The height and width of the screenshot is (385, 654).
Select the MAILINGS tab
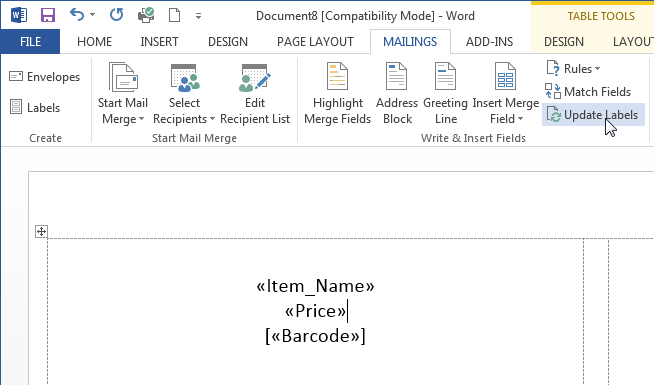(x=410, y=42)
